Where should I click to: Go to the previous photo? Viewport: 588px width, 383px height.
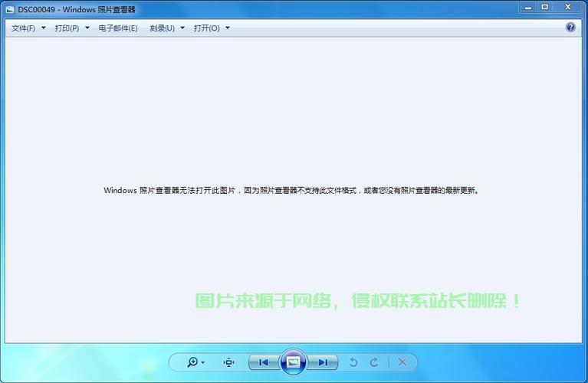tap(264, 362)
